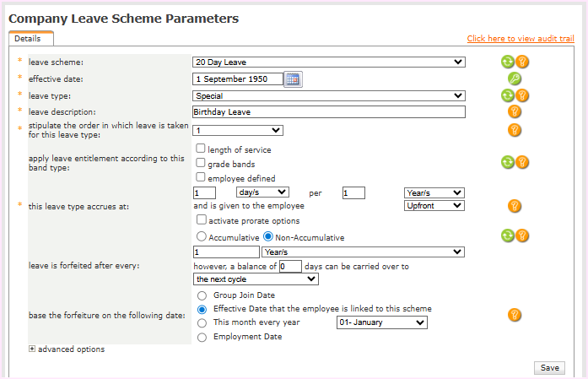Expand the advanced options section
This screenshot has width=588, height=379.
[x=32, y=349]
